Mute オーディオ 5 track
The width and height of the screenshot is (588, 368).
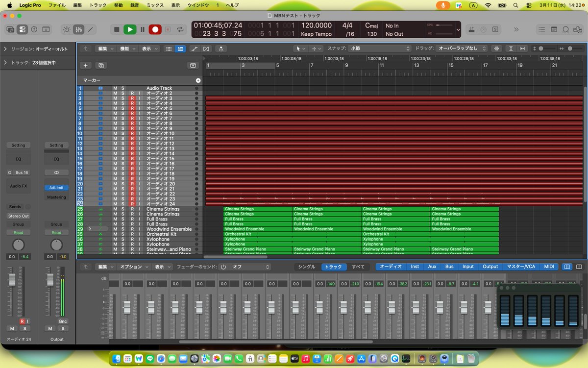pyautogui.click(x=115, y=108)
